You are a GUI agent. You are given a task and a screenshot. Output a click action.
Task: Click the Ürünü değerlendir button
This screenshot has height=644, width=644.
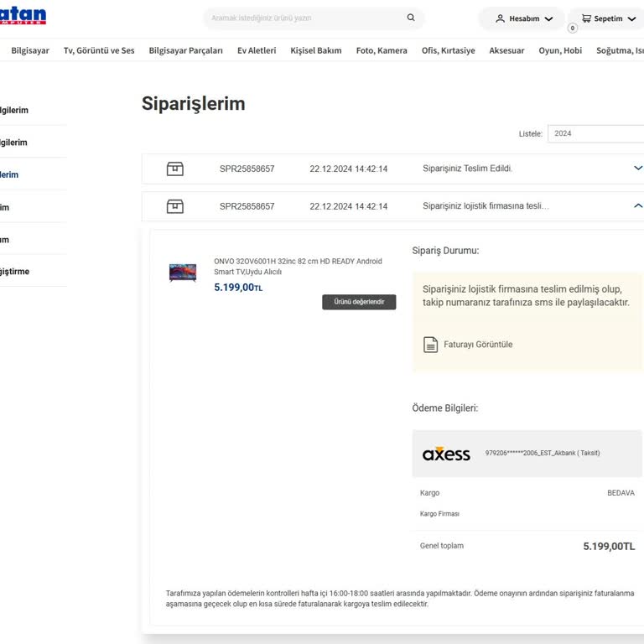(x=359, y=302)
